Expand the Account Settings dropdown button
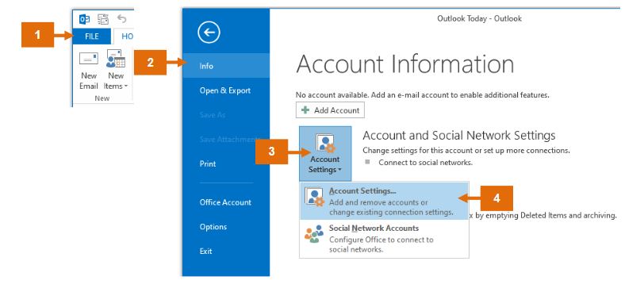The image size is (644, 292). [x=325, y=154]
